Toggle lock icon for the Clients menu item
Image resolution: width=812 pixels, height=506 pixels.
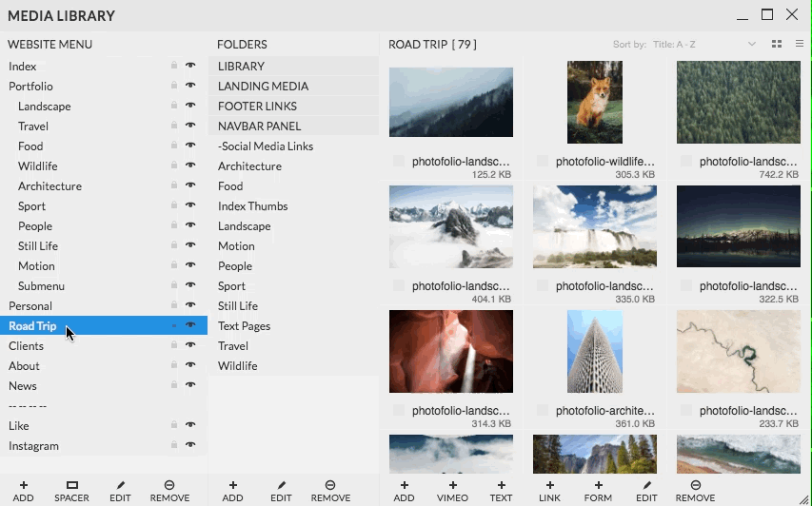[x=173, y=346]
